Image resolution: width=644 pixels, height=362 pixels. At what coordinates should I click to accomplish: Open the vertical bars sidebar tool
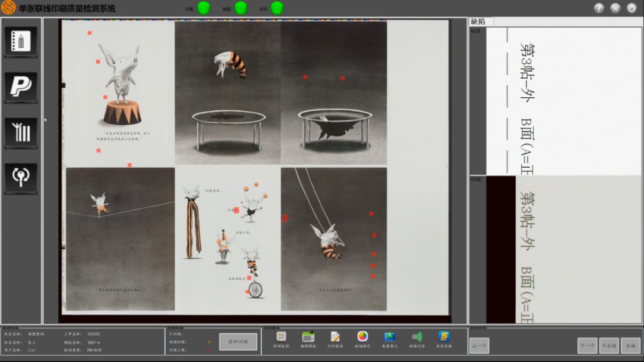click(21, 132)
